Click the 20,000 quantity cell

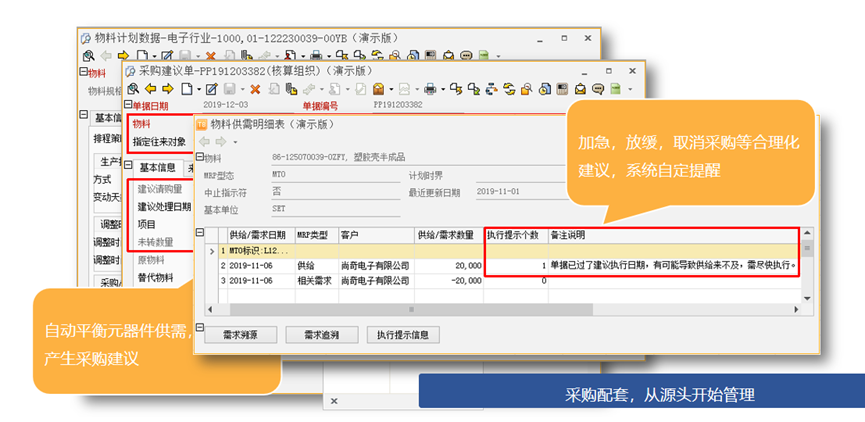tap(448, 266)
